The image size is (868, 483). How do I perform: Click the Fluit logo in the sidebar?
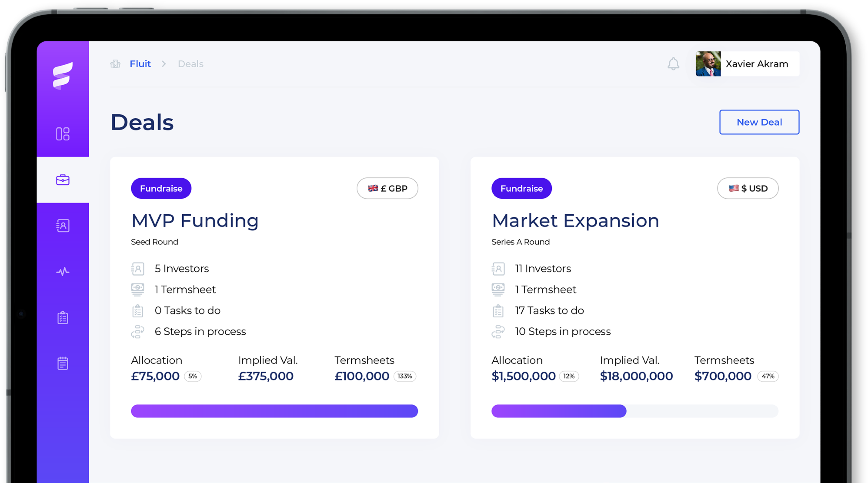click(x=63, y=75)
